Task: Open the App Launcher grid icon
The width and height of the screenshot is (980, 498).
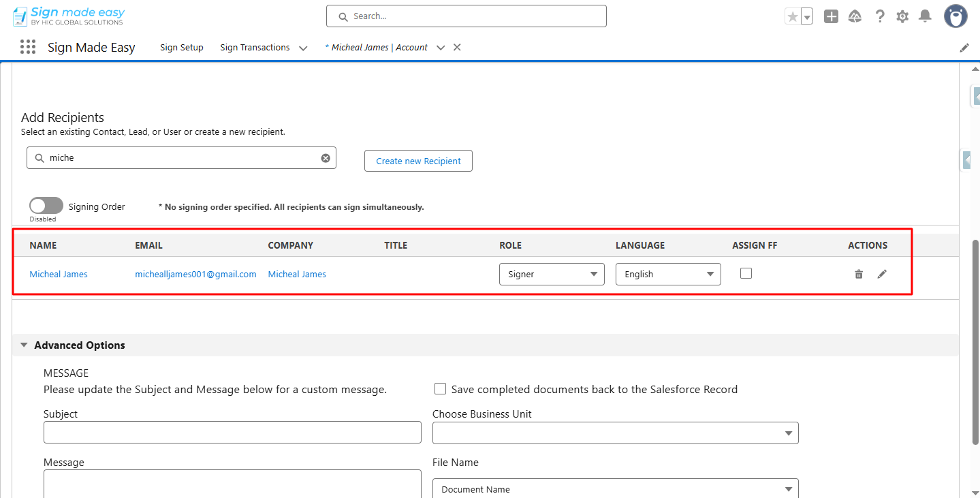Action: [x=28, y=47]
